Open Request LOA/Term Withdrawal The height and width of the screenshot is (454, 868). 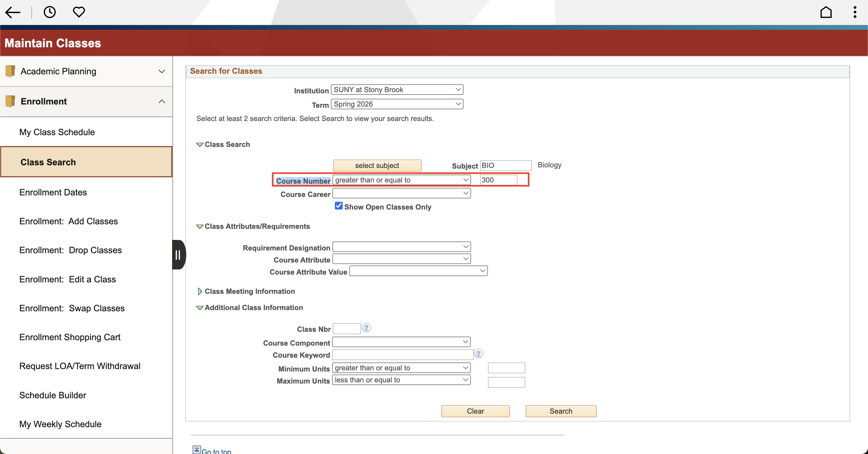(x=86, y=366)
